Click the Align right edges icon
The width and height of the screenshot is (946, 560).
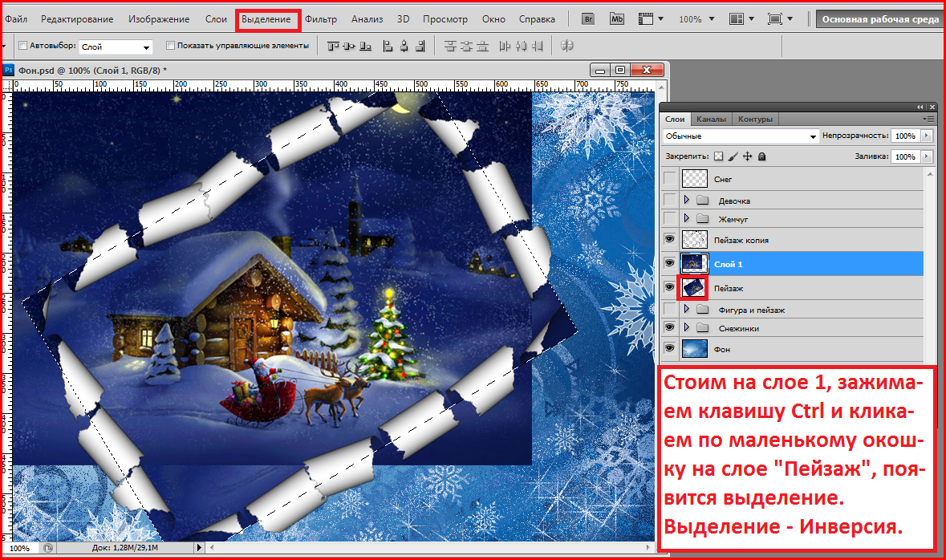point(420,46)
